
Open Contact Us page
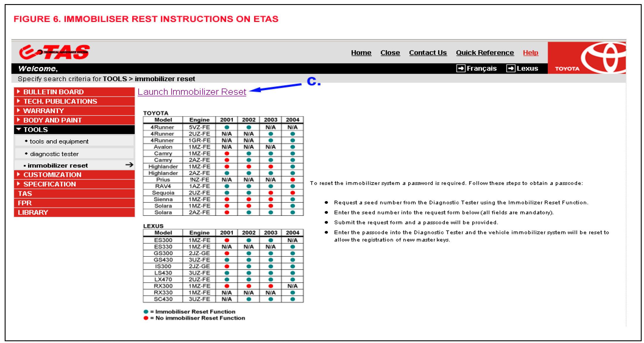[428, 53]
